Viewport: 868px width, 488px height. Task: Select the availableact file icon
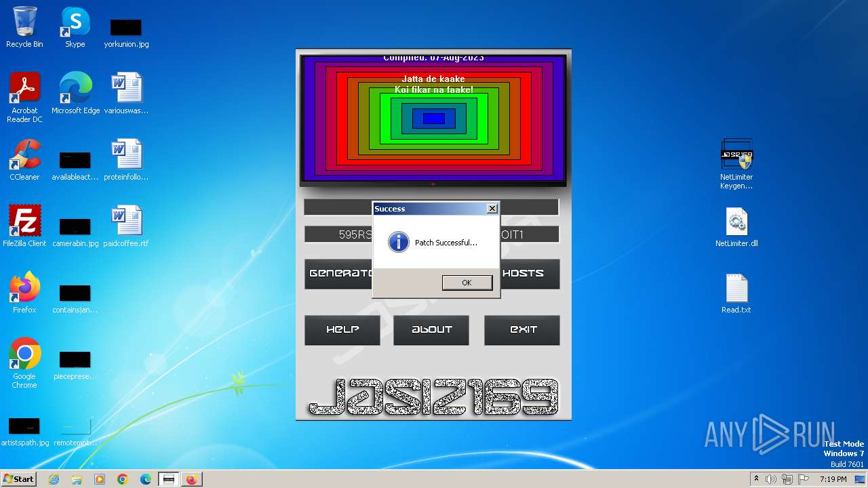point(75,166)
